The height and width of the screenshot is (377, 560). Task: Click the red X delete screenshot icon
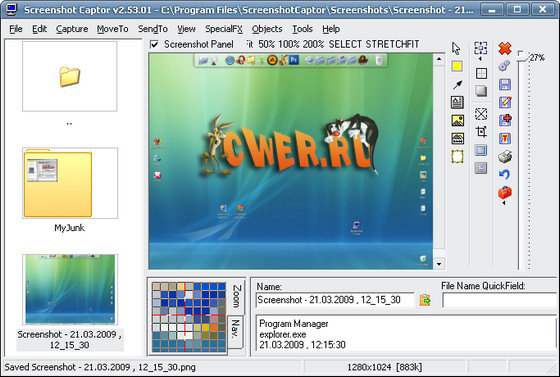[505, 48]
